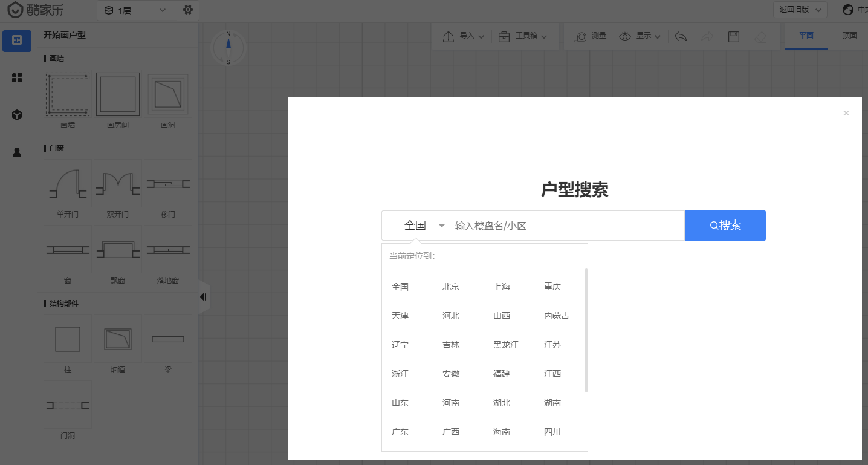
Task: Click the blue 搜索 search button
Action: (x=725, y=226)
